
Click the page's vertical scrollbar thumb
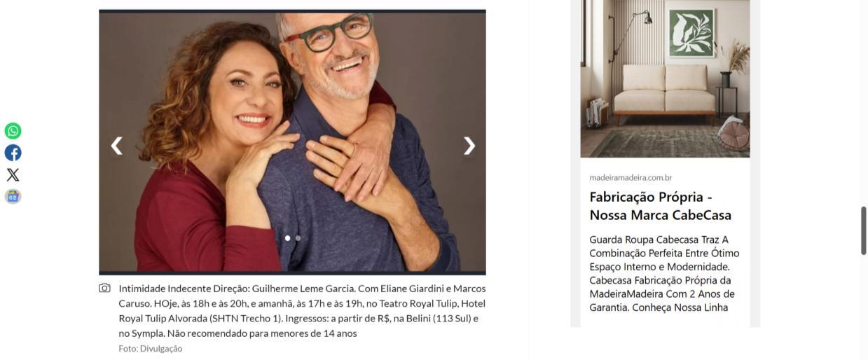[863, 230]
